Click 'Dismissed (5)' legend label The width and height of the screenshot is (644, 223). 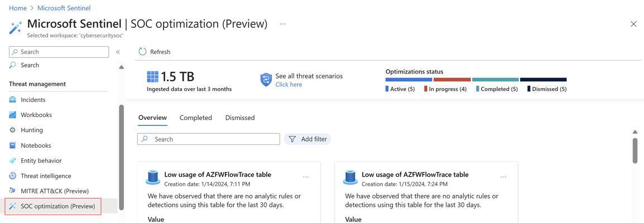coord(549,89)
